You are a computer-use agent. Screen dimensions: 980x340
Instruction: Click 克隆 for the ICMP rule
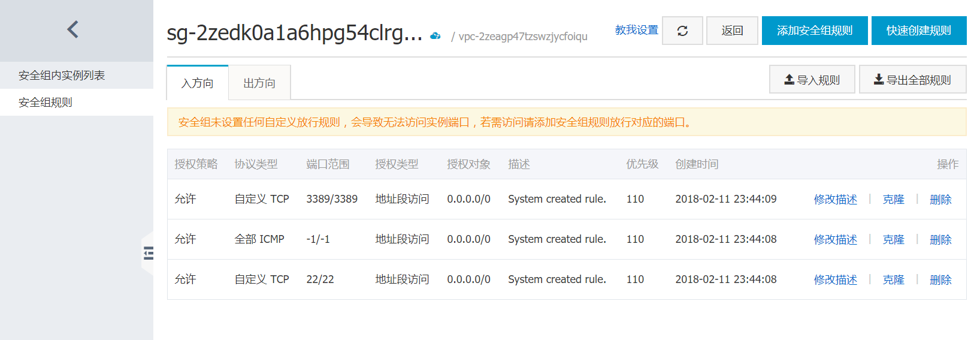click(x=893, y=240)
